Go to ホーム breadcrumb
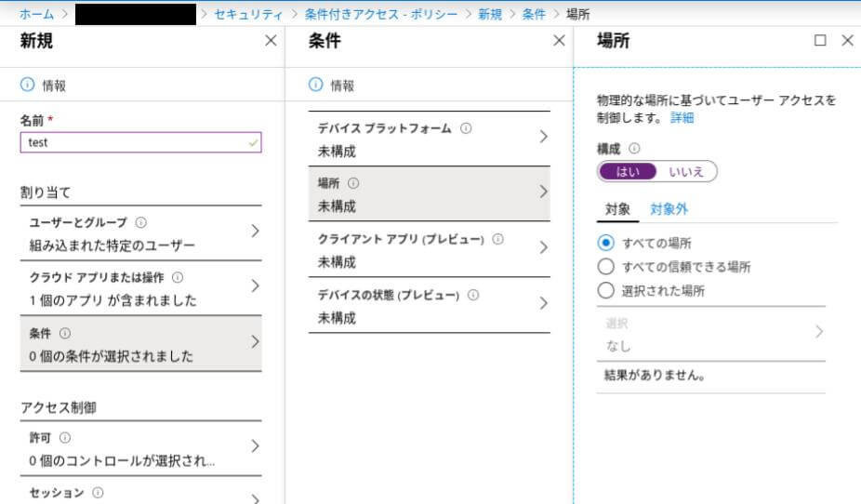The height and width of the screenshot is (504, 861). (37, 14)
